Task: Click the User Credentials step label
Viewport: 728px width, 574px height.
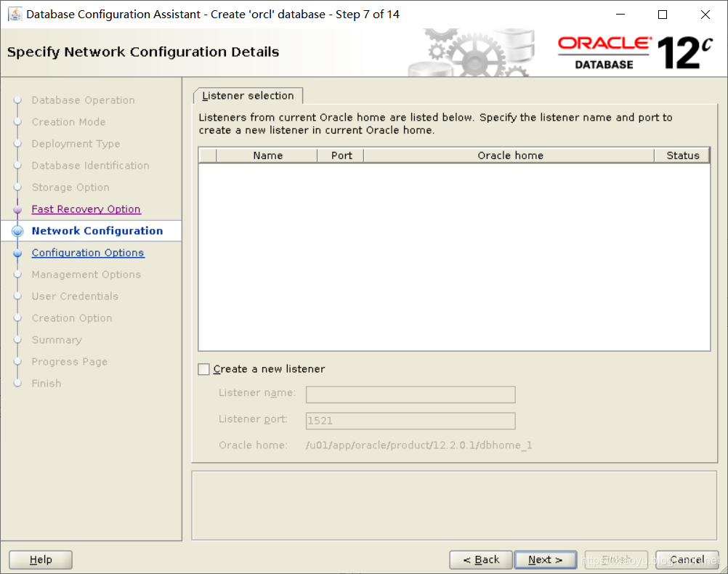Action: coord(75,296)
